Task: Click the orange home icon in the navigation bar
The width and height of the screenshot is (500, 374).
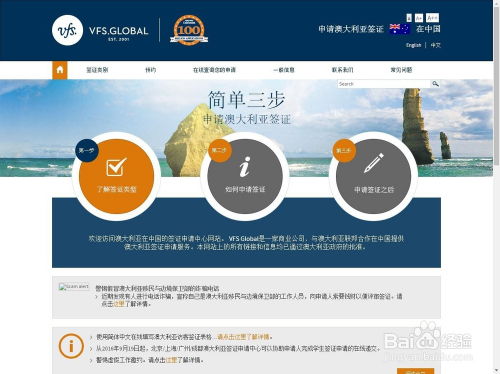Action: 60,70
